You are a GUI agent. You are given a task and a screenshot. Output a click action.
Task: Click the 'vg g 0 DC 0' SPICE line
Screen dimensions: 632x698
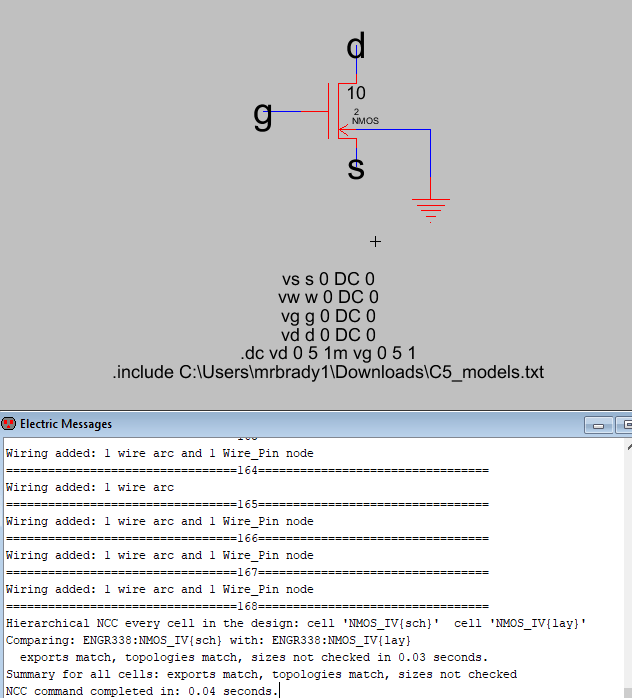click(328, 316)
